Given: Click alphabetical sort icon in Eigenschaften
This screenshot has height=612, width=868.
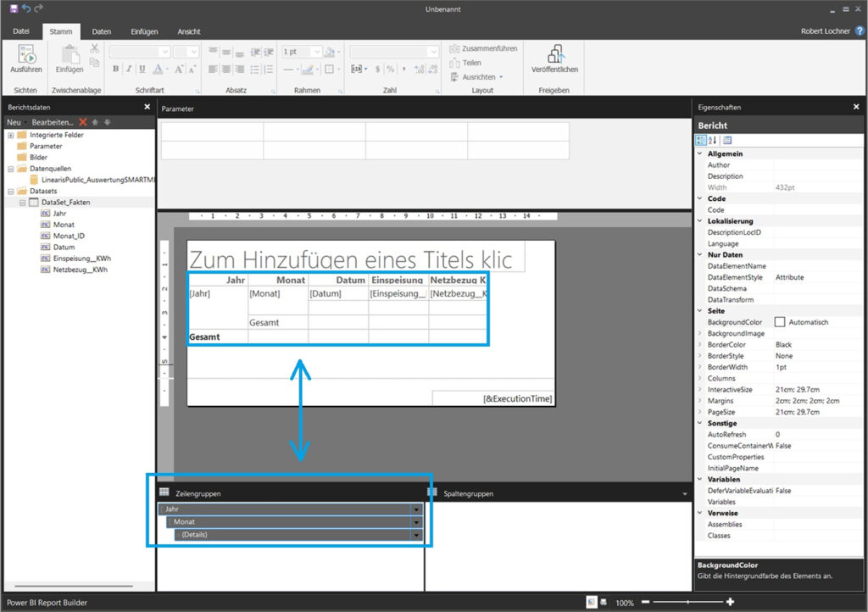Looking at the screenshot, I should tap(713, 141).
